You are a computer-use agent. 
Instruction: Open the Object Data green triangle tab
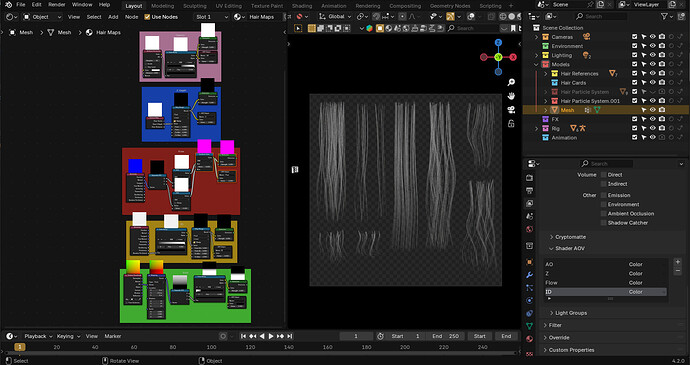click(x=529, y=326)
